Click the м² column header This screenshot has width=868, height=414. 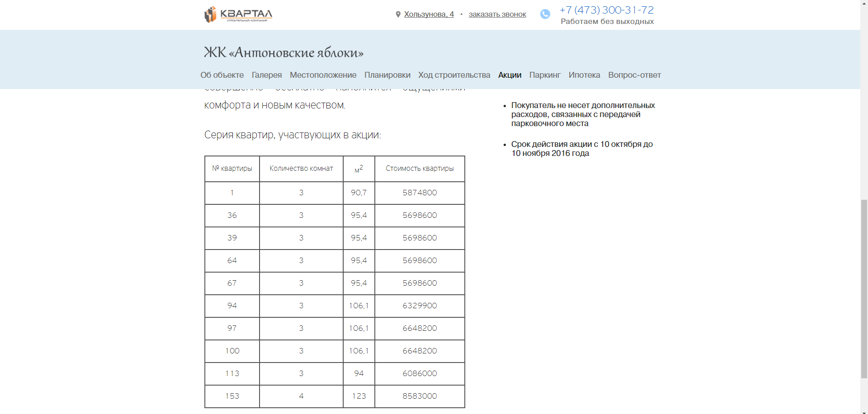tap(359, 169)
